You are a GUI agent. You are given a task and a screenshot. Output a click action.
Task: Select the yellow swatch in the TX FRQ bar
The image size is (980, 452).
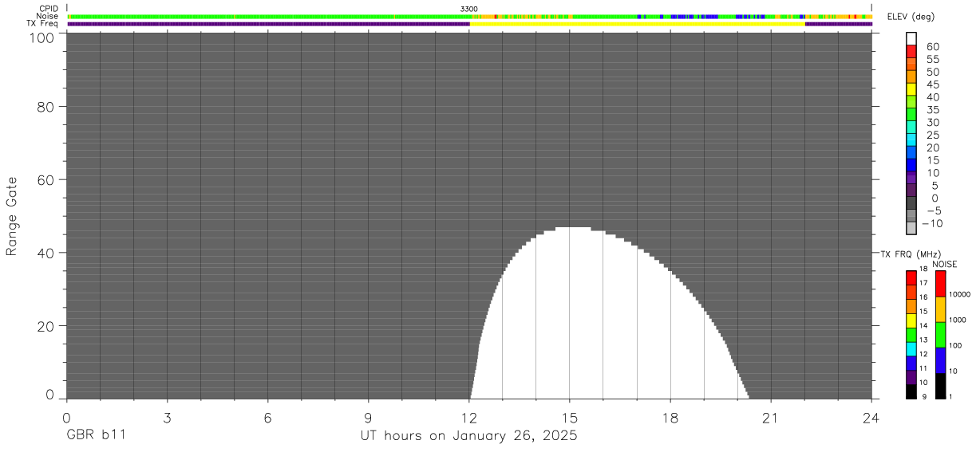click(911, 320)
